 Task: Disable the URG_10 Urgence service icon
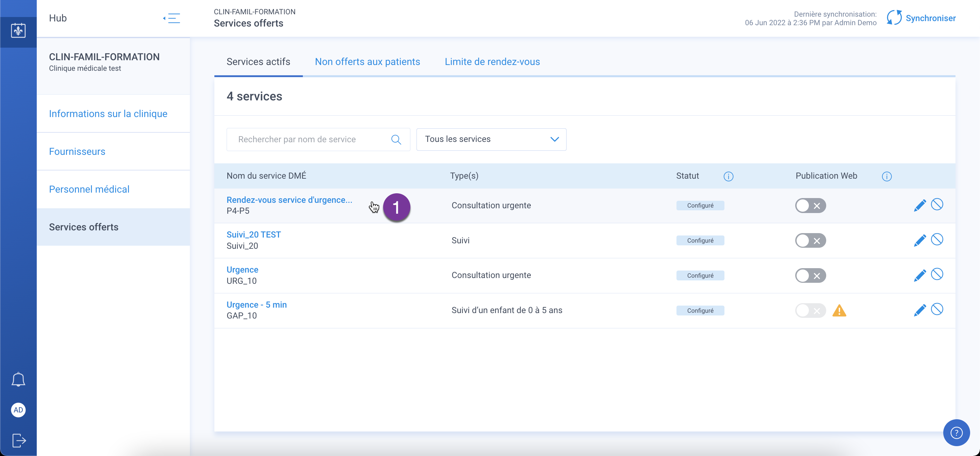[x=937, y=274]
